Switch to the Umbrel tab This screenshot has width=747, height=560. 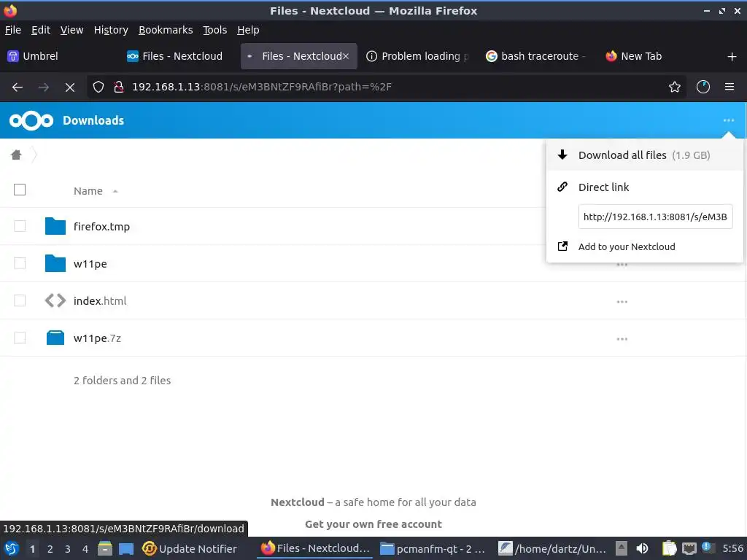60,56
